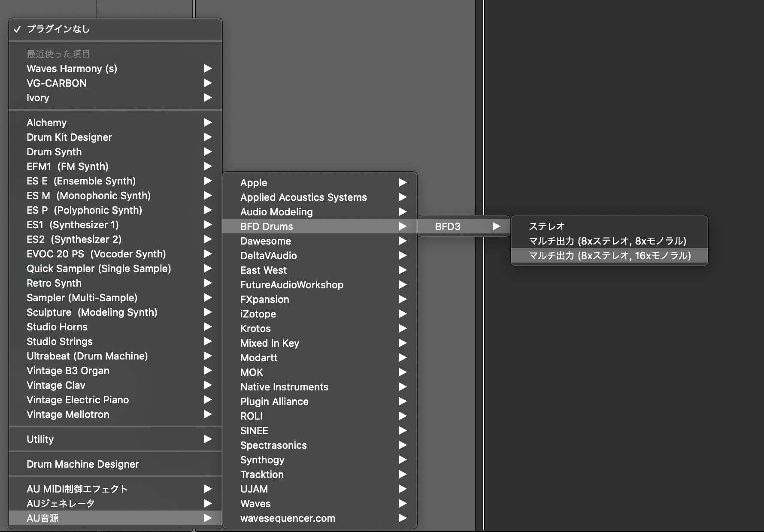Open Ivory recent item submenu
The height and width of the screenshot is (532, 764).
[115, 98]
